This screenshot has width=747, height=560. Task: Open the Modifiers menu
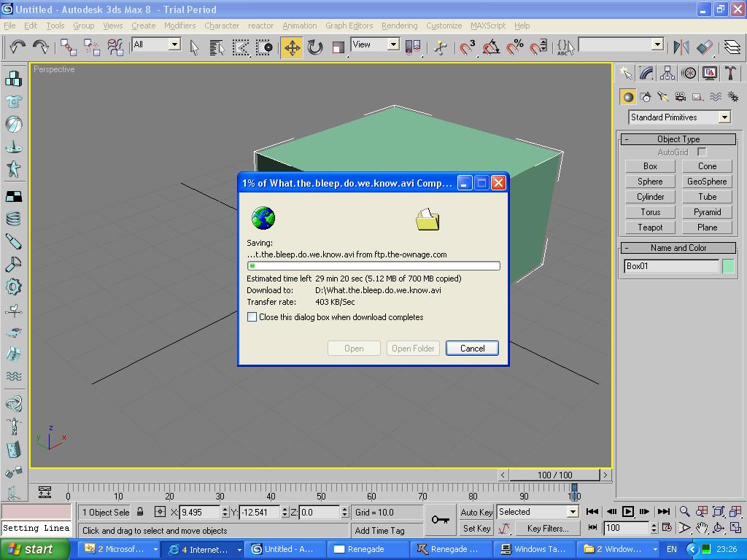(179, 26)
